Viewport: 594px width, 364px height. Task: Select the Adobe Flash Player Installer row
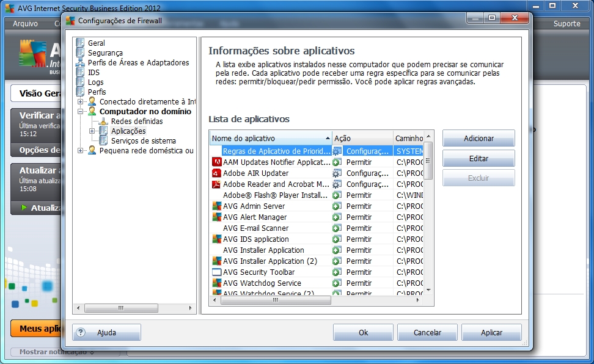(x=317, y=195)
